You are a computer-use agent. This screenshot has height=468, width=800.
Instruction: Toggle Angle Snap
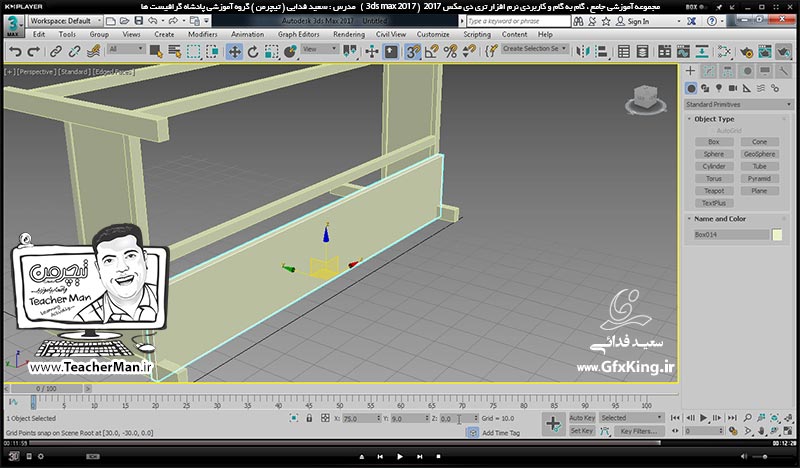(432, 52)
